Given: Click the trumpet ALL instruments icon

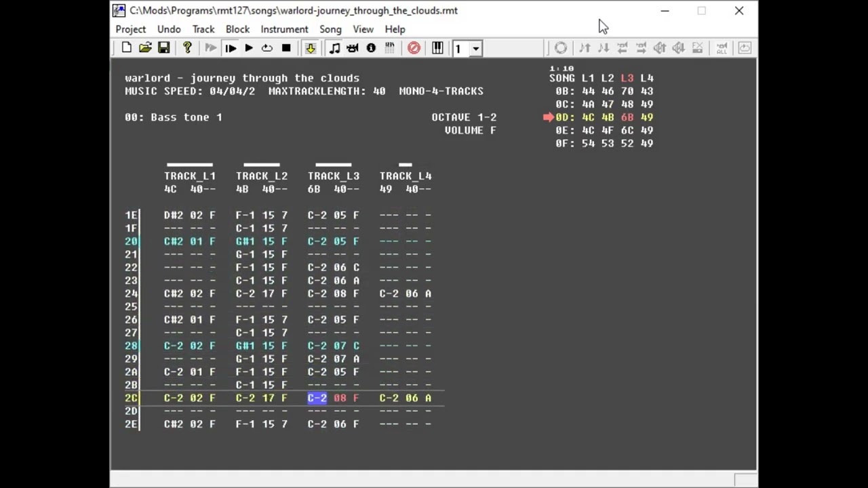Looking at the screenshot, I should [x=722, y=48].
